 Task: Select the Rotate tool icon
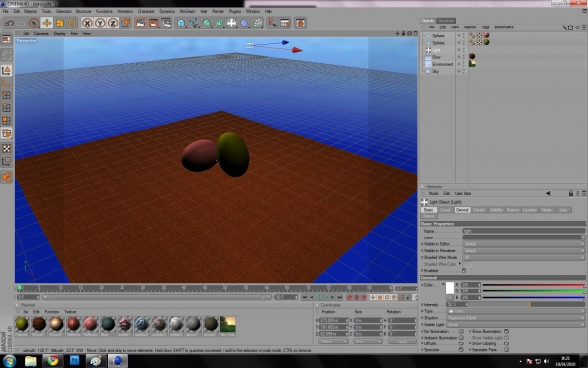72,23
